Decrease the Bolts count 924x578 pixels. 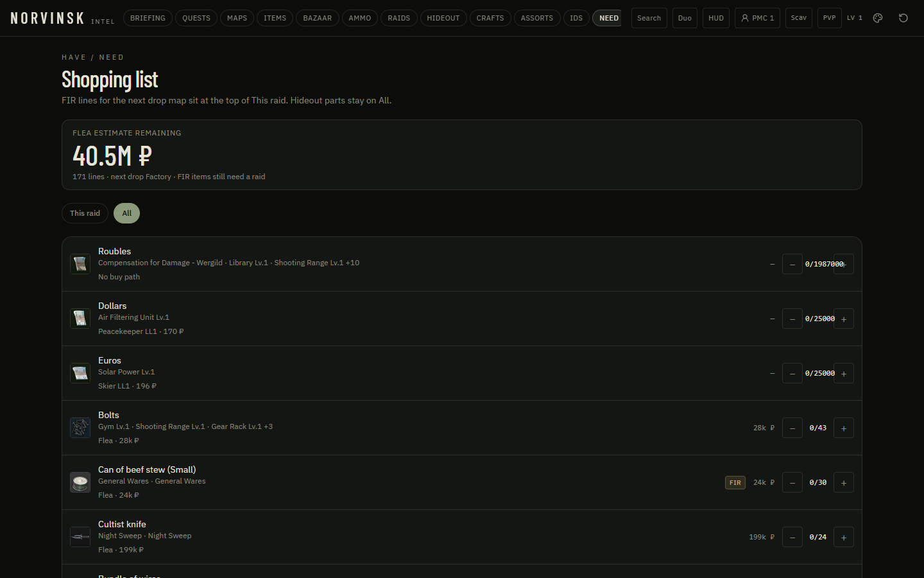coord(792,428)
